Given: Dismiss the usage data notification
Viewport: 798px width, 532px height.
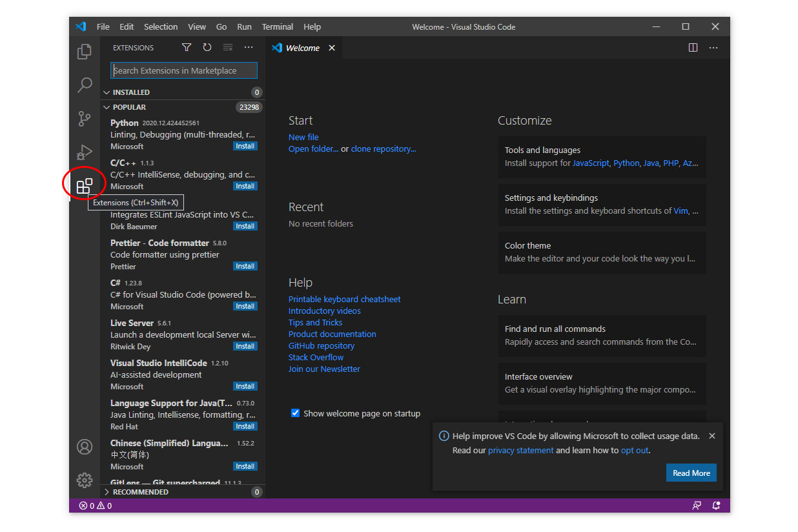Looking at the screenshot, I should [712, 436].
